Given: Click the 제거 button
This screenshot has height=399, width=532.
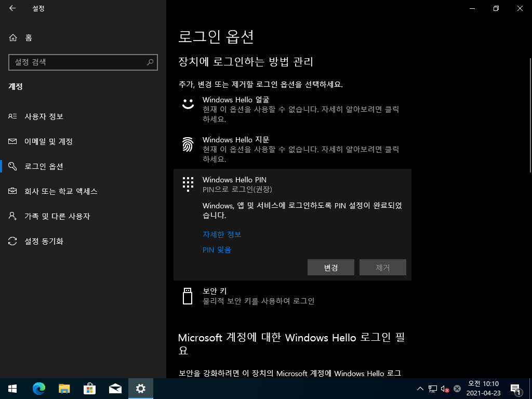Looking at the screenshot, I should point(383,268).
